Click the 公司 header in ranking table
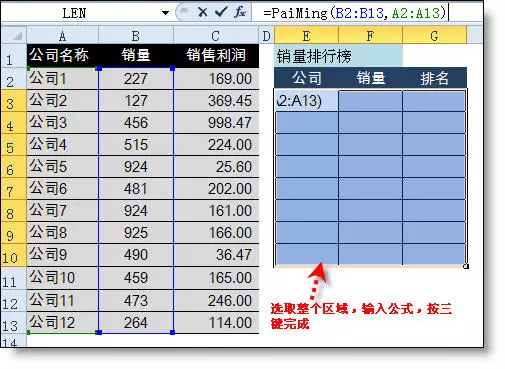This screenshot has width=505, height=369. pos(306,78)
